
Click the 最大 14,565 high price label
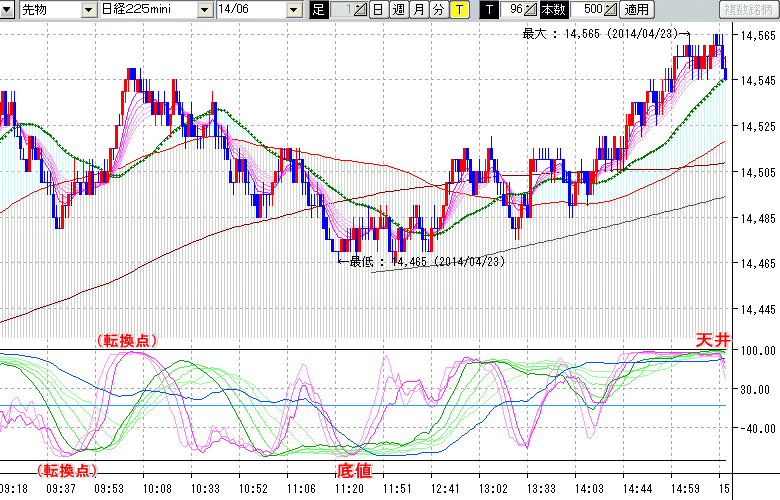(x=598, y=34)
